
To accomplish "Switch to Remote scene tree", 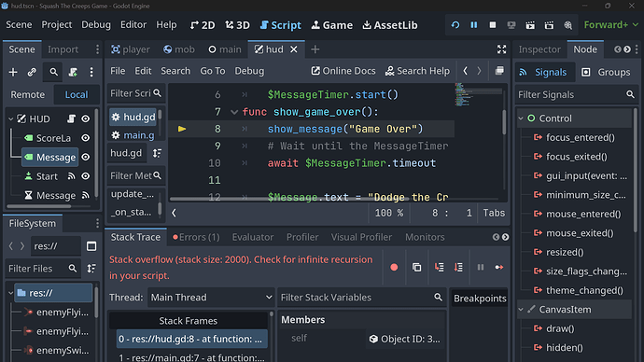I will click(27, 95).
